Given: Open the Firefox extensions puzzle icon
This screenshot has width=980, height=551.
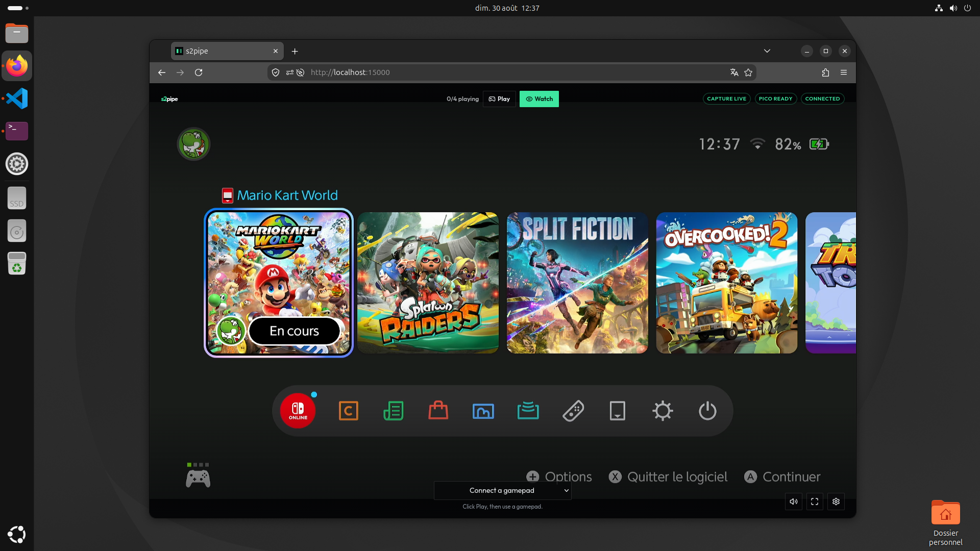Looking at the screenshot, I should point(825,72).
